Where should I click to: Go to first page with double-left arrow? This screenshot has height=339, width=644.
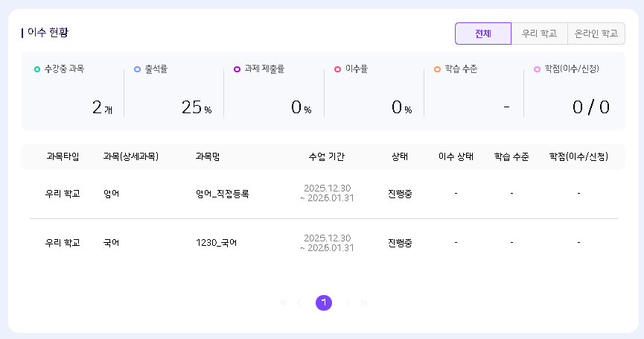point(283,302)
